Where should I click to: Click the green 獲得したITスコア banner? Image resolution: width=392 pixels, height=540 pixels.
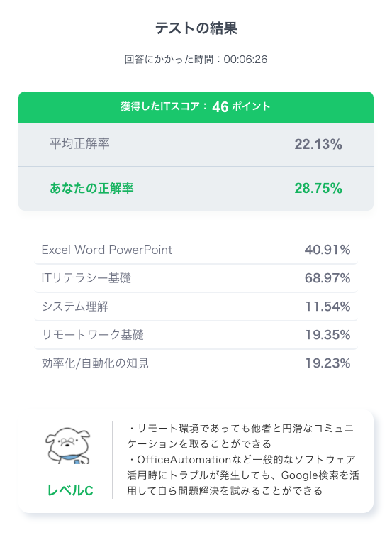(196, 107)
